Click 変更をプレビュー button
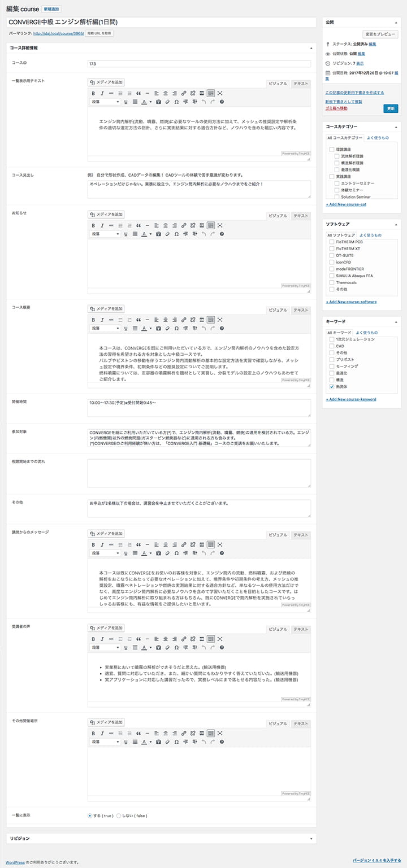This screenshot has width=407, height=868. coord(380,34)
